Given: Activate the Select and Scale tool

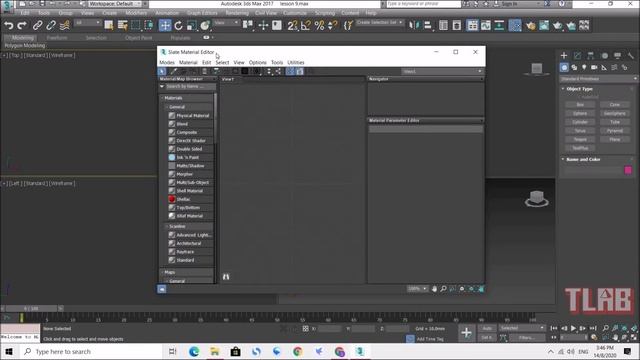Looking at the screenshot, I should [x=191, y=25].
